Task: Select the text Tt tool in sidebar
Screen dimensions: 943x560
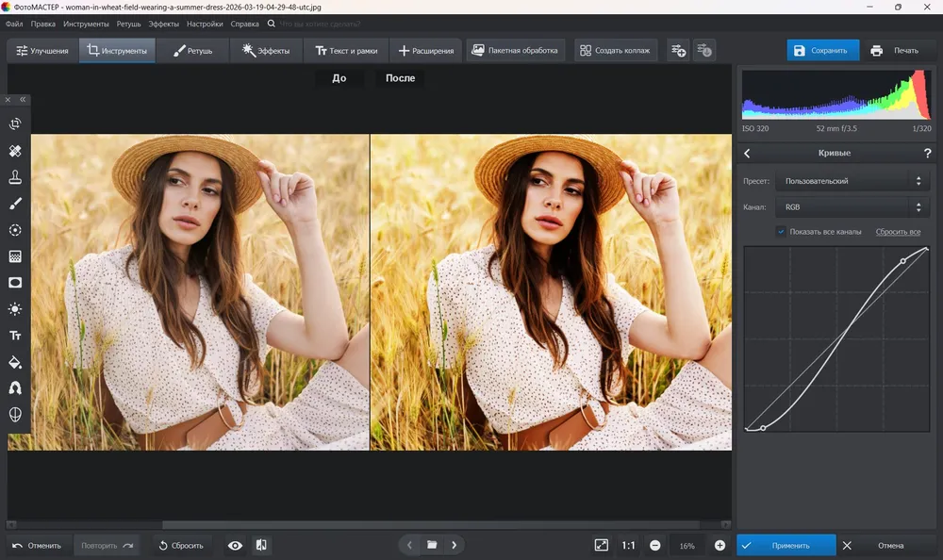Action: tap(15, 336)
